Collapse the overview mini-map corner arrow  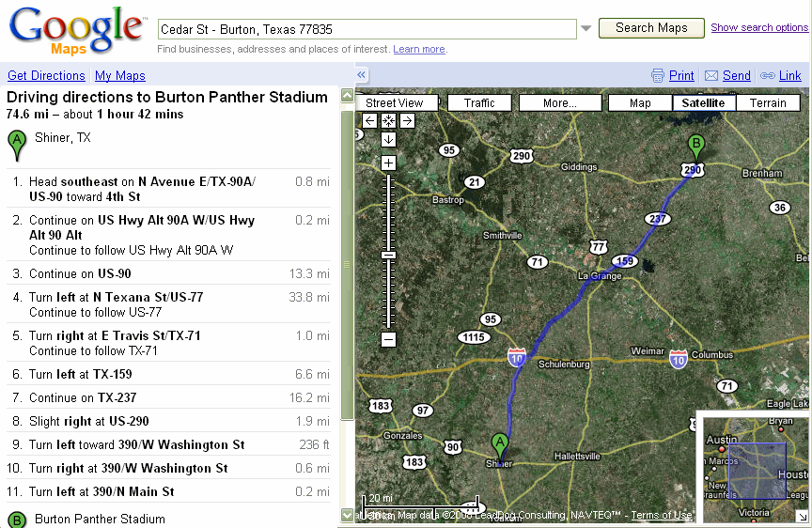pos(802,516)
